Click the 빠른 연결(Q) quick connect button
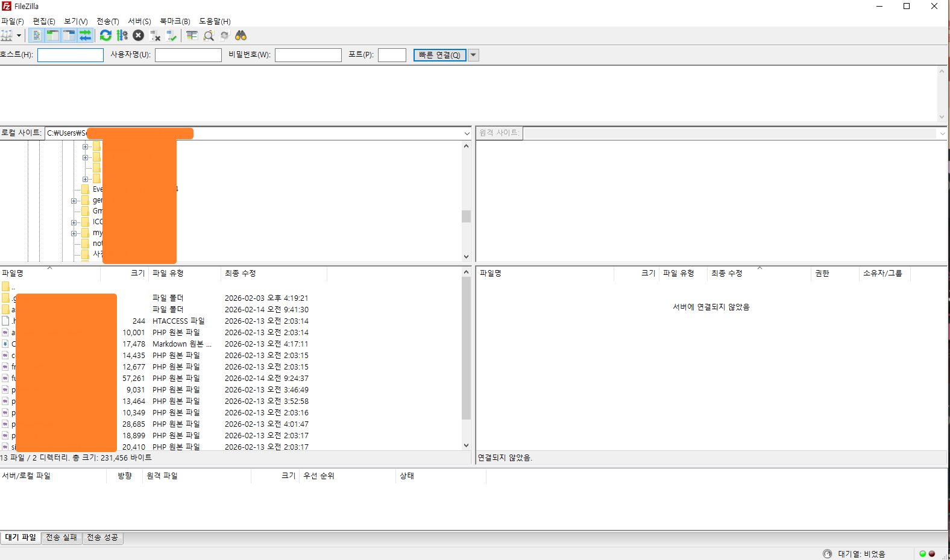The width and height of the screenshot is (950, 560). click(440, 55)
